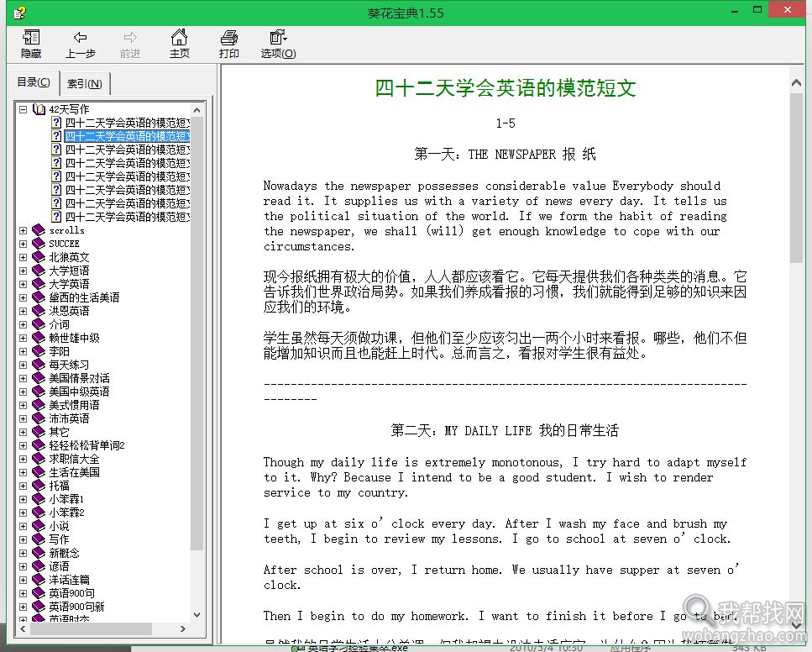Screen dimensions: 812x652
Task: Close the 葵花宝典1.55 window
Action: click(x=787, y=10)
